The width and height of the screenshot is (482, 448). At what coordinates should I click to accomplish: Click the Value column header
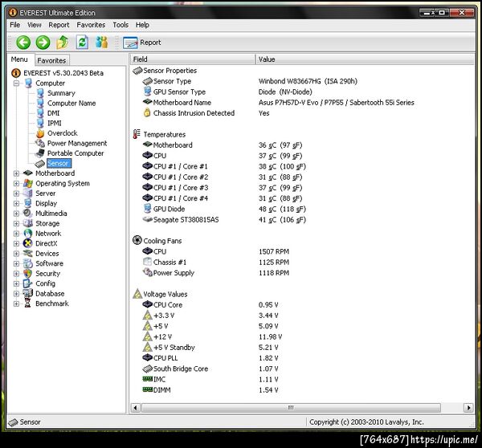click(365, 59)
